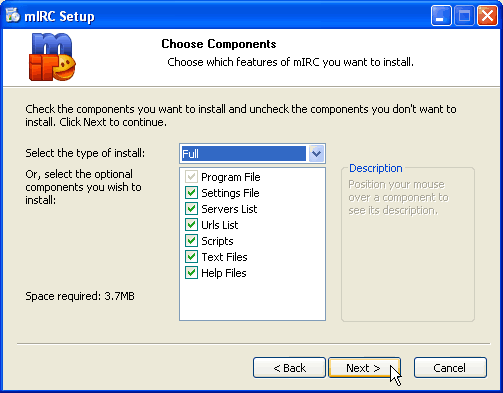Click the mIRC logo in header
This screenshot has height=393, width=503.
pyautogui.click(x=52, y=57)
